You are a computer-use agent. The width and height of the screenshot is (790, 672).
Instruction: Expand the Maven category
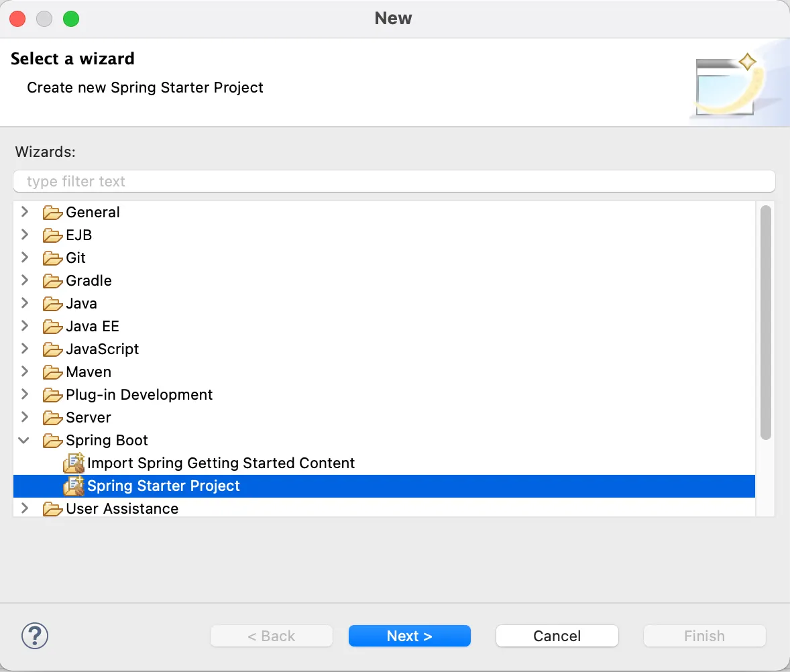click(24, 372)
